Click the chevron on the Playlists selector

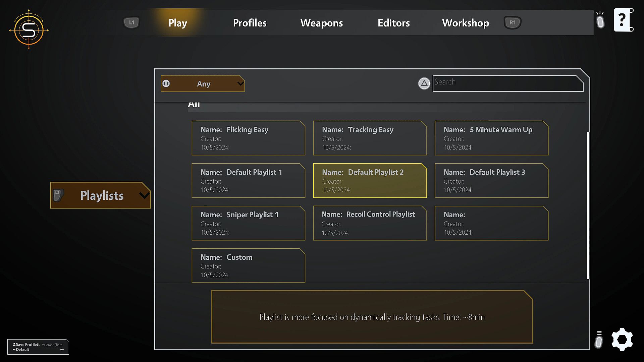point(144,195)
